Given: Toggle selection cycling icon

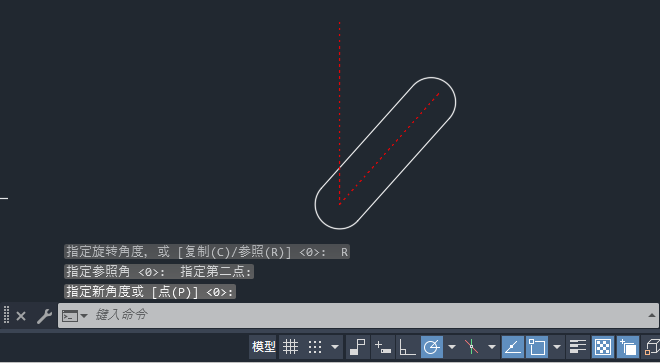Looking at the screenshot, I should pos(628,347).
